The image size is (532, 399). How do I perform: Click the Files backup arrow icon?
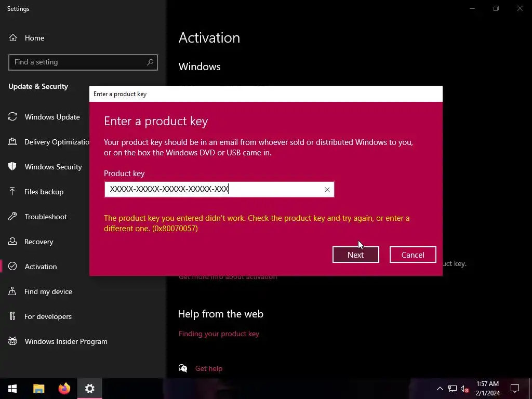12,191
